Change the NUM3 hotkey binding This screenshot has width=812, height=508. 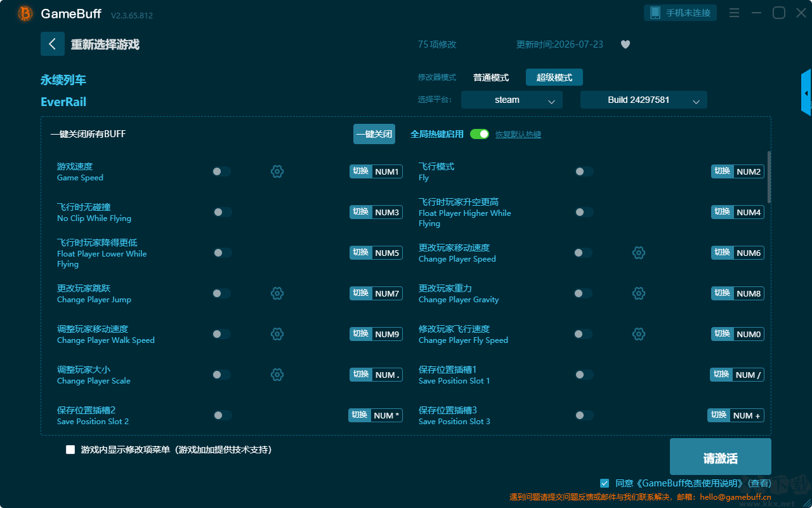(376, 212)
